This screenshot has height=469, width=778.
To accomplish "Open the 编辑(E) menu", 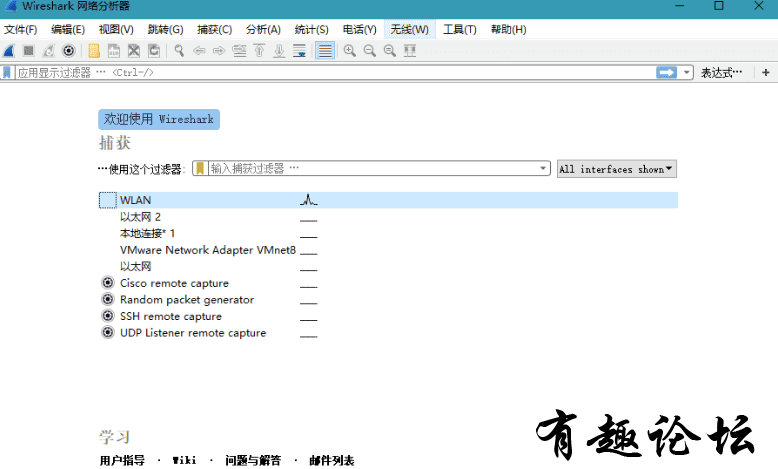I will click(x=67, y=29).
